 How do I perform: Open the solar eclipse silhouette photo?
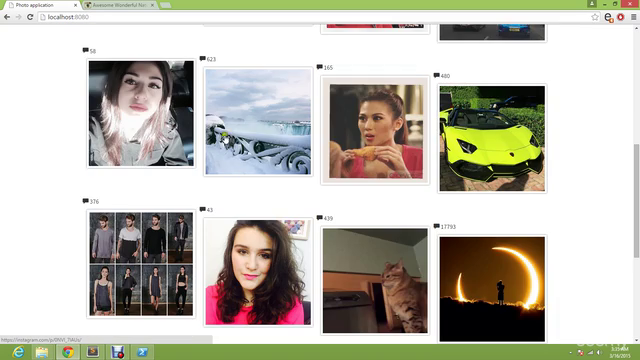click(x=492, y=289)
